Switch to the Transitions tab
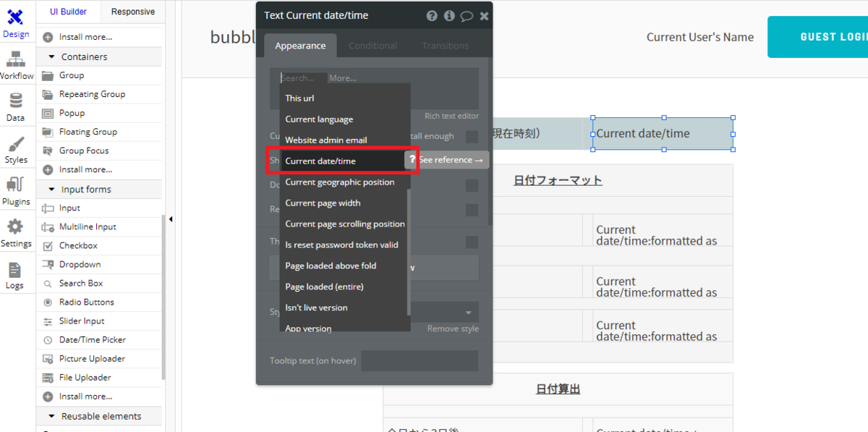This screenshot has width=868, height=432. 446,46
